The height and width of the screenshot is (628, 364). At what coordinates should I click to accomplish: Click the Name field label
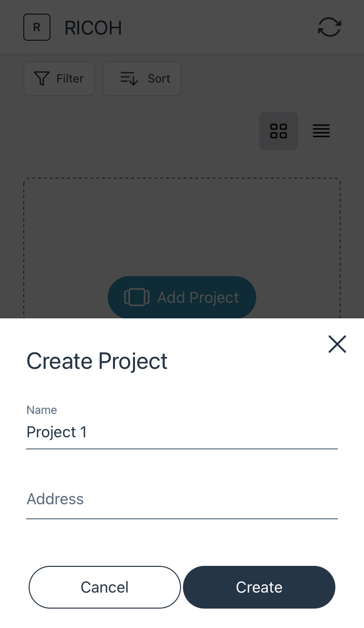point(42,410)
